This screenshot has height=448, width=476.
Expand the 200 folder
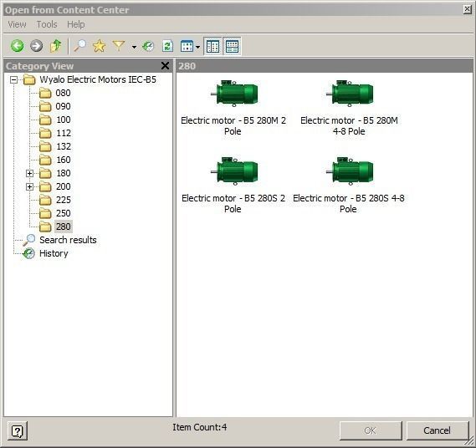pyautogui.click(x=29, y=186)
